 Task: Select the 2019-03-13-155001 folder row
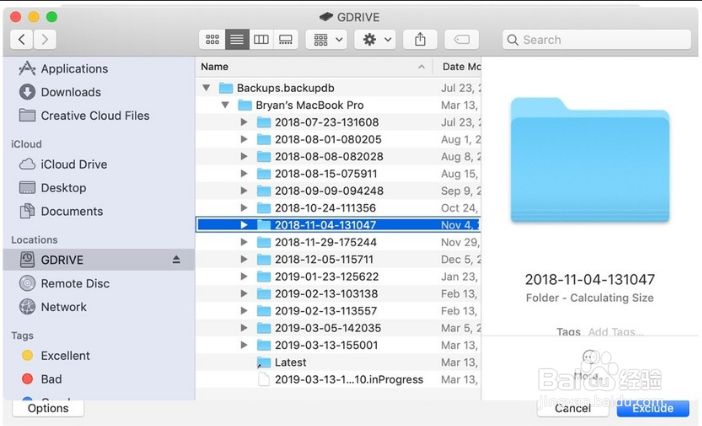(x=338, y=345)
